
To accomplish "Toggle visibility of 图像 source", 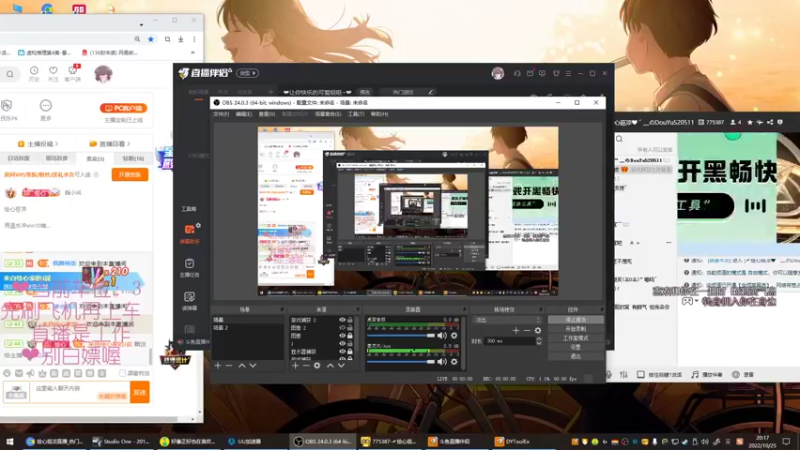I will 342,336.
